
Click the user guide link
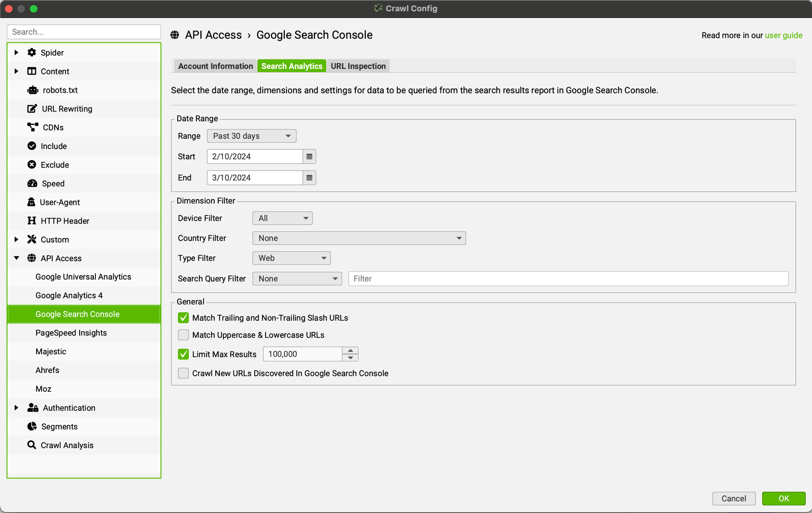pos(783,35)
